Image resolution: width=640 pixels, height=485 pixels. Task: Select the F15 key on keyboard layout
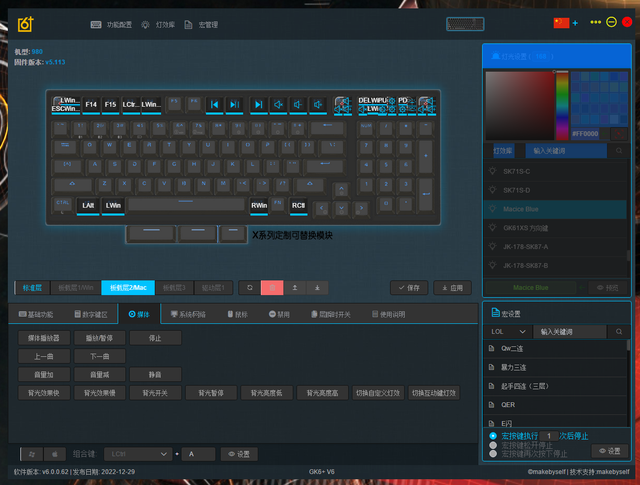(111, 105)
